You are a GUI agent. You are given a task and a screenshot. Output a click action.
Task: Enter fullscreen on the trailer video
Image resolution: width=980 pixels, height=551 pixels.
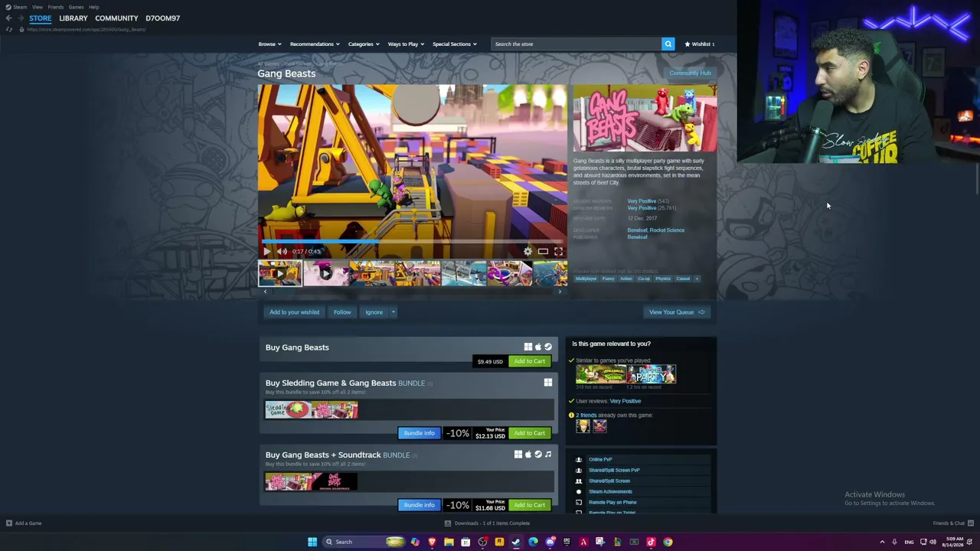click(558, 251)
